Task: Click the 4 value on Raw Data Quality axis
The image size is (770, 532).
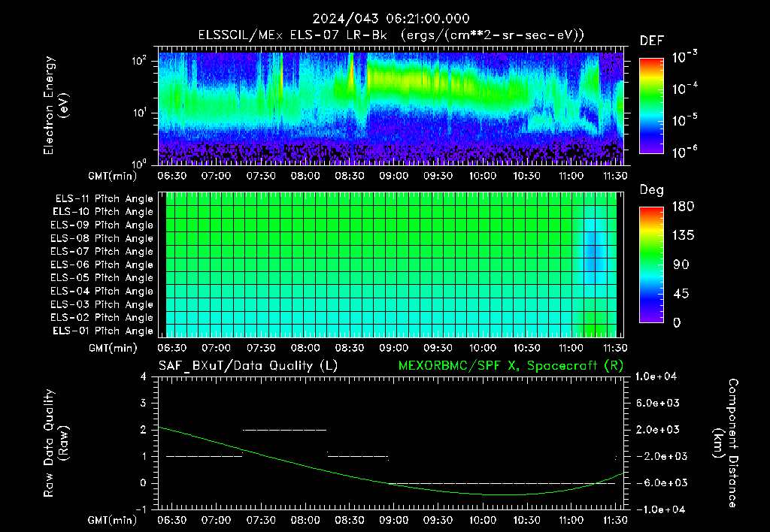Action: pyautogui.click(x=143, y=376)
